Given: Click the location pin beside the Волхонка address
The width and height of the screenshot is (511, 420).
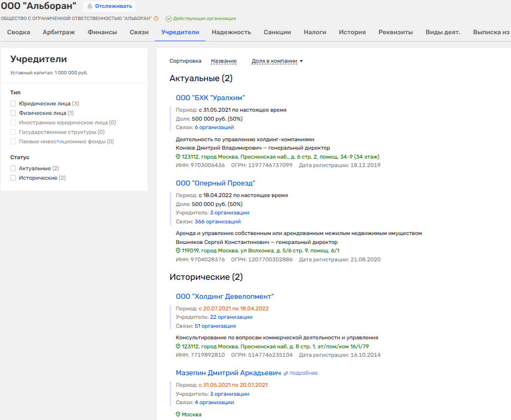Looking at the screenshot, I should pyautogui.click(x=178, y=251).
